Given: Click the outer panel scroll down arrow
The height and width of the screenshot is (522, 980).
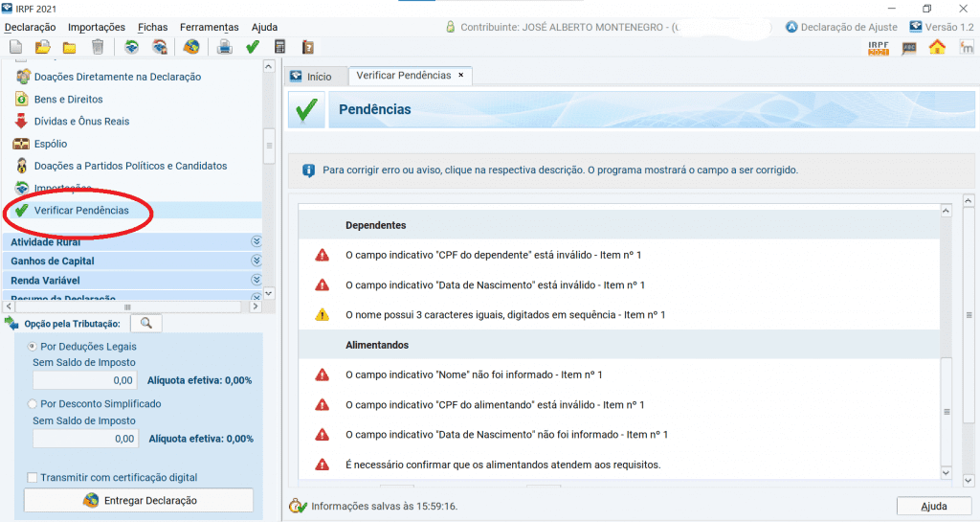Looking at the screenshot, I should (969, 480).
